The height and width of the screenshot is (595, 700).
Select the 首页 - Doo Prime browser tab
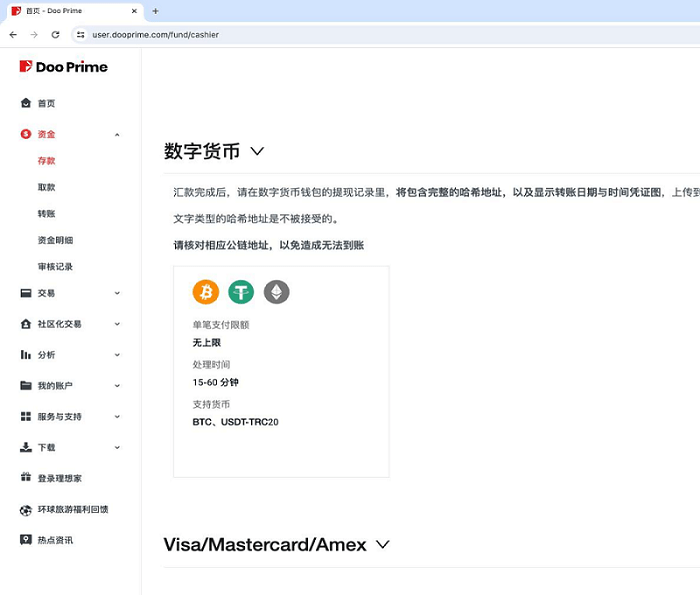pos(74,11)
